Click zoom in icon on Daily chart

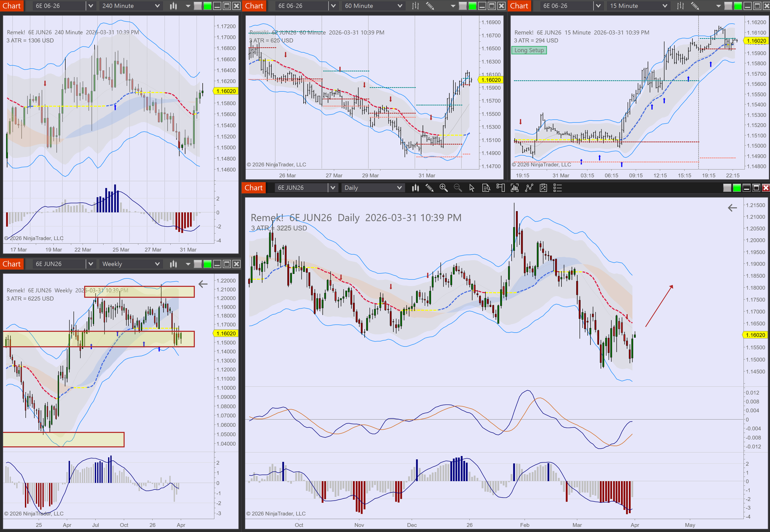444,188
